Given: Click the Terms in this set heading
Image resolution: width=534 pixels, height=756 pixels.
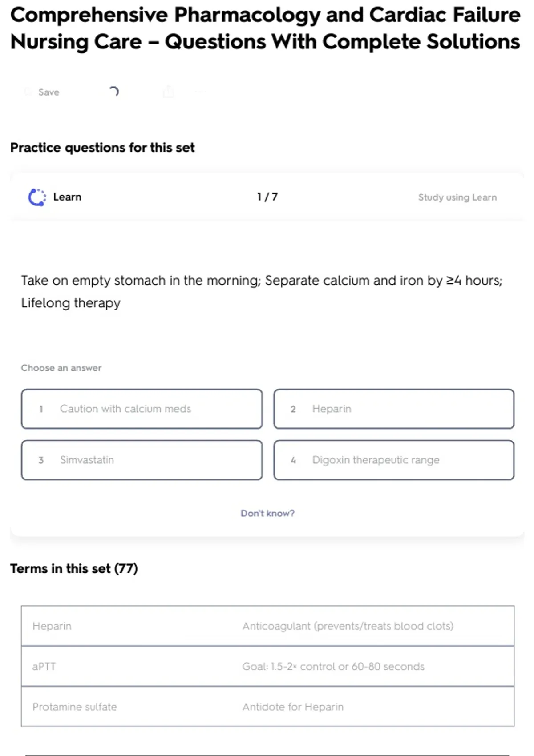Looking at the screenshot, I should point(74,568).
